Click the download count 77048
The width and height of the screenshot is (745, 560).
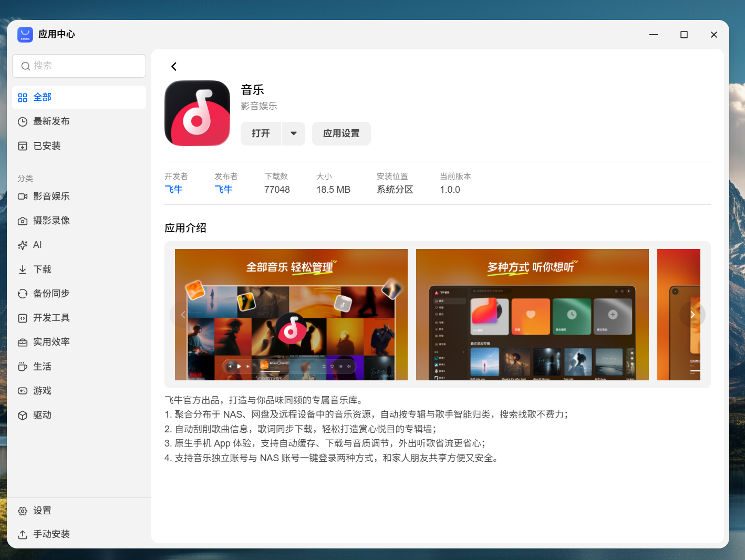pyautogui.click(x=277, y=190)
